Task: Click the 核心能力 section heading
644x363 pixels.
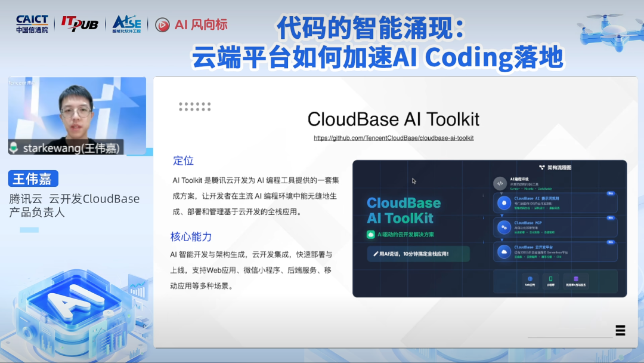Action: click(191, 237)
